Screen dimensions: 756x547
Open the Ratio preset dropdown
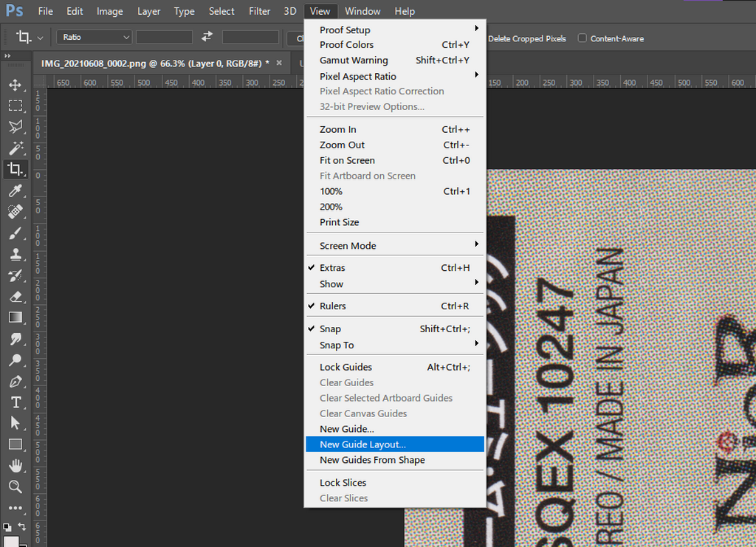(94, 37)
